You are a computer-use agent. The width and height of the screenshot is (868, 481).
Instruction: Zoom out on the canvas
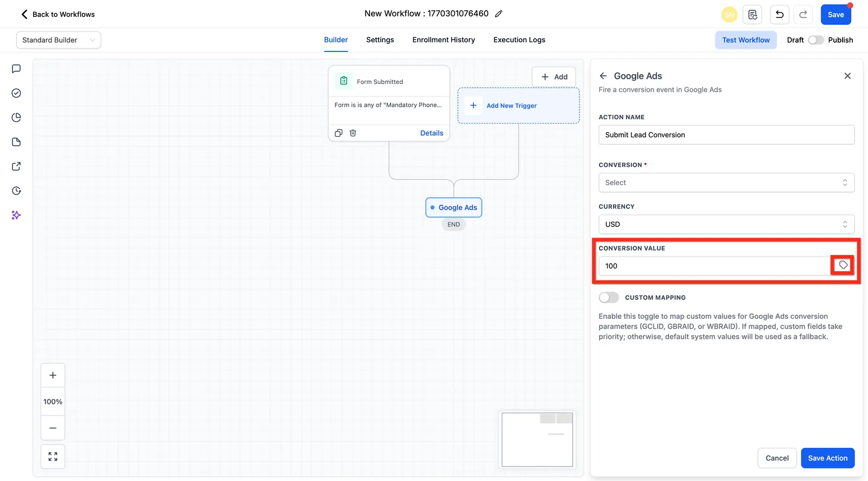[53, 428]
